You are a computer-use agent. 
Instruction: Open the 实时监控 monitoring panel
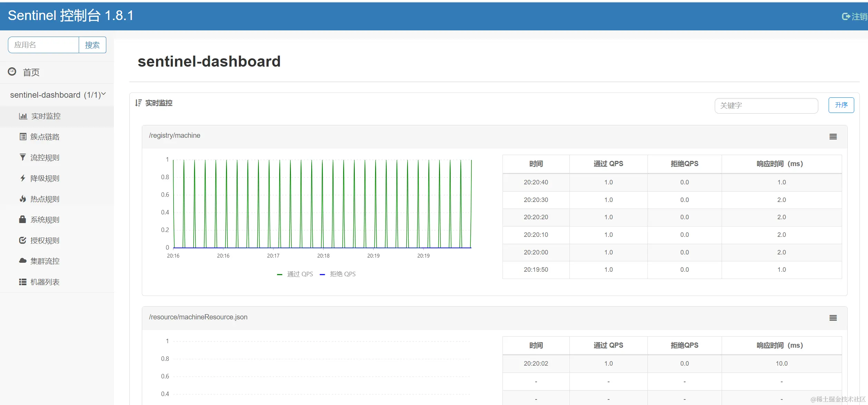(x=45, y=116)
